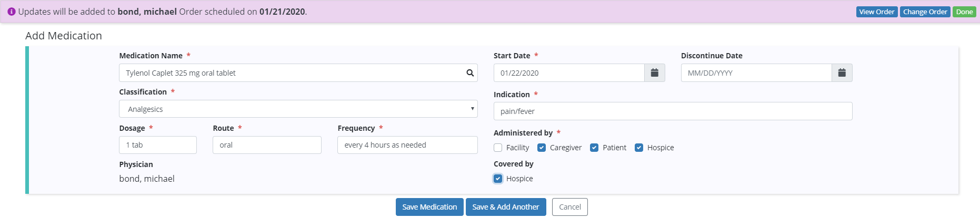Expand the Classification dropdown
This screenshot has width=980, height=218.
coord(298,109)
